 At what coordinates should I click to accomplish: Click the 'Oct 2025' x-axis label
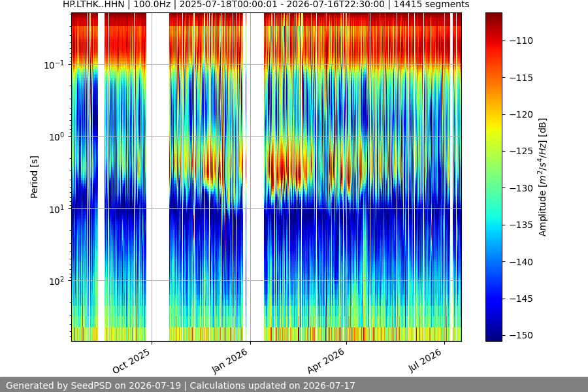click(x=131, y=361)
